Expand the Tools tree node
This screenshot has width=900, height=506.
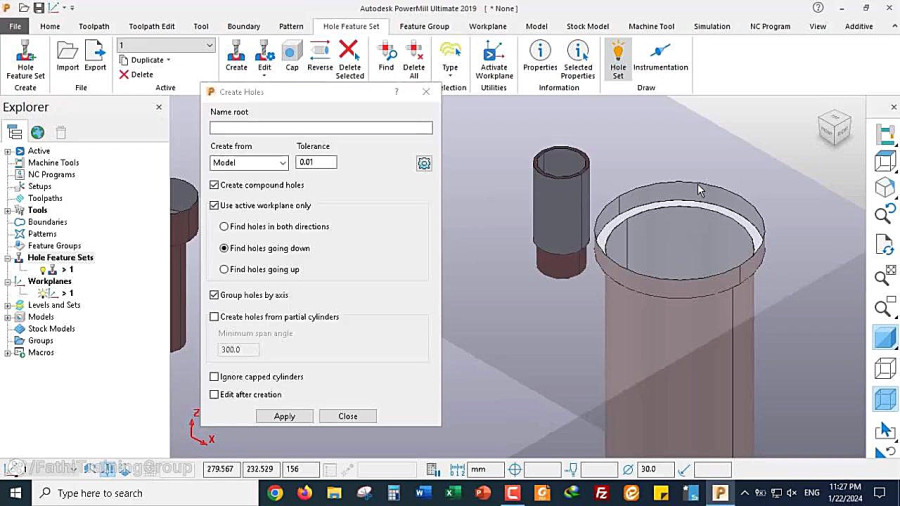(8, 211)
